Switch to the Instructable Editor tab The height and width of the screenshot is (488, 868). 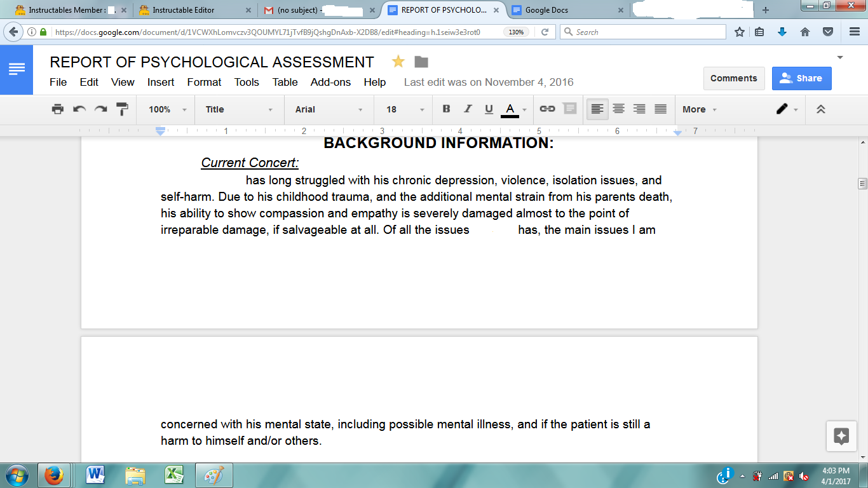pyautogui.click(x=196, y=10)
